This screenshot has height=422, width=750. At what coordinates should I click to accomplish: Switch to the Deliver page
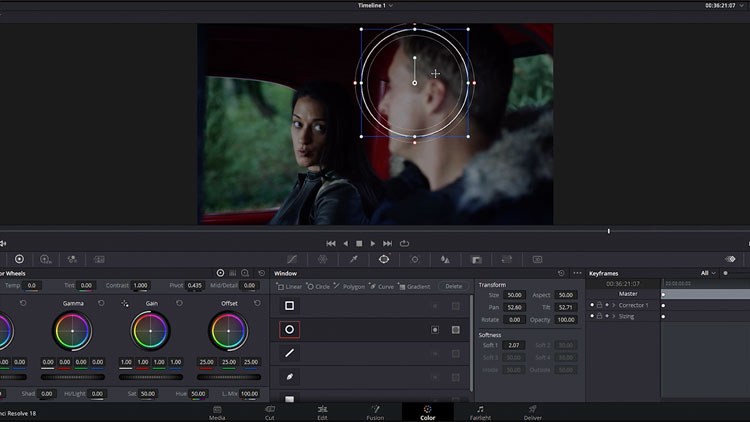532,412
